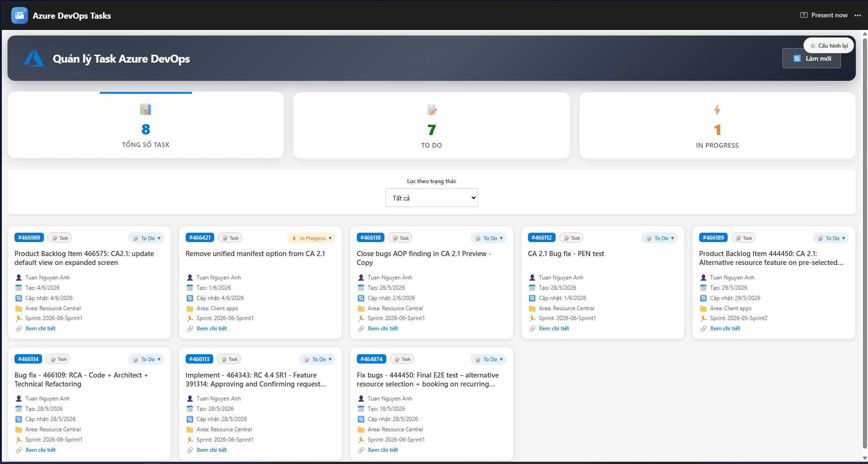This screenshot has width=868, height=464.
Task: Click title 'Remove unified manifest option from CA 2.1'
Action: click(x=255, y=254)
